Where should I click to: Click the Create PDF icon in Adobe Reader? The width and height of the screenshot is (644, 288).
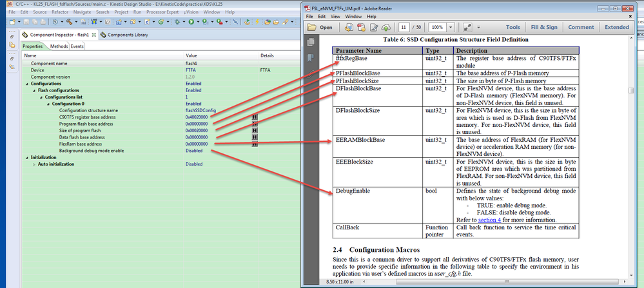362,27
